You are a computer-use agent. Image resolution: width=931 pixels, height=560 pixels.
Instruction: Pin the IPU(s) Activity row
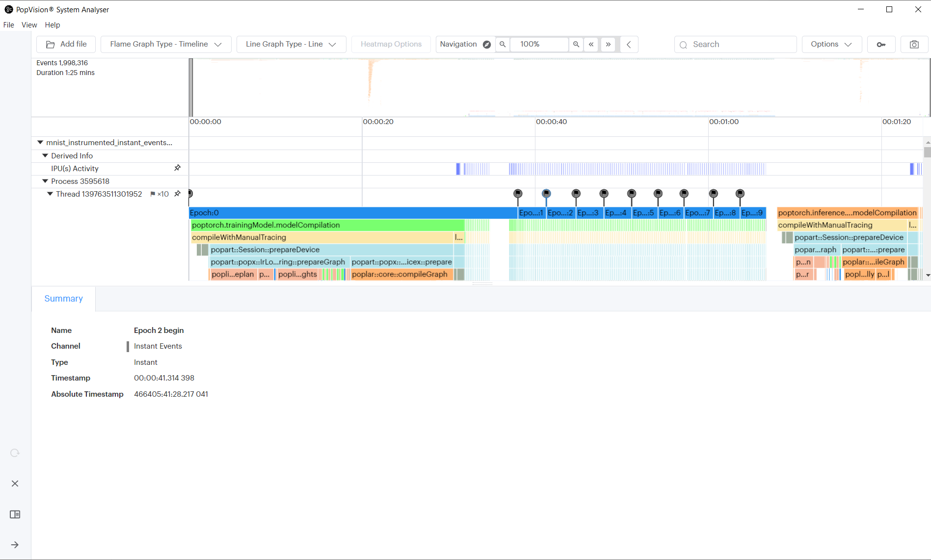(177, 168)
